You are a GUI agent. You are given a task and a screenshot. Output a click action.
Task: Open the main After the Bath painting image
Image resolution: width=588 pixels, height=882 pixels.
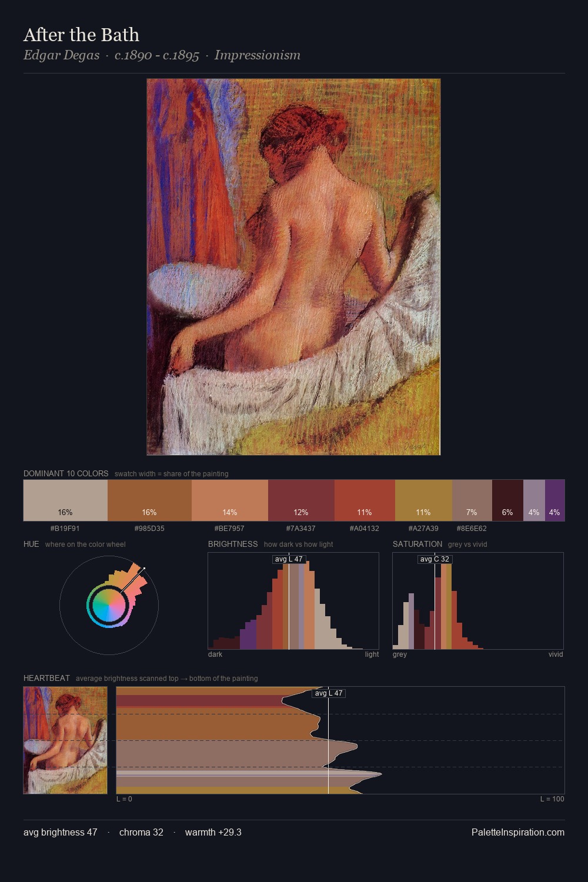pyautogui.click(x=293, y=267)
